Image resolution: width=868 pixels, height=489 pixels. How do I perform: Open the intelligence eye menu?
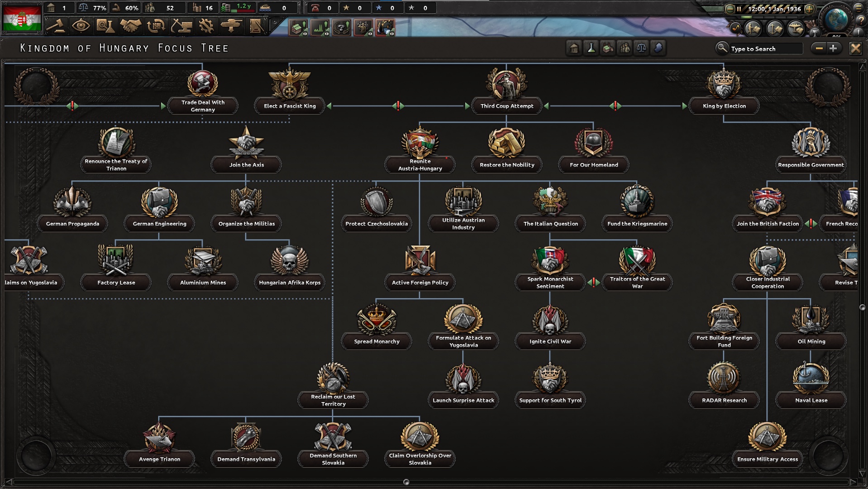point(81,26)
